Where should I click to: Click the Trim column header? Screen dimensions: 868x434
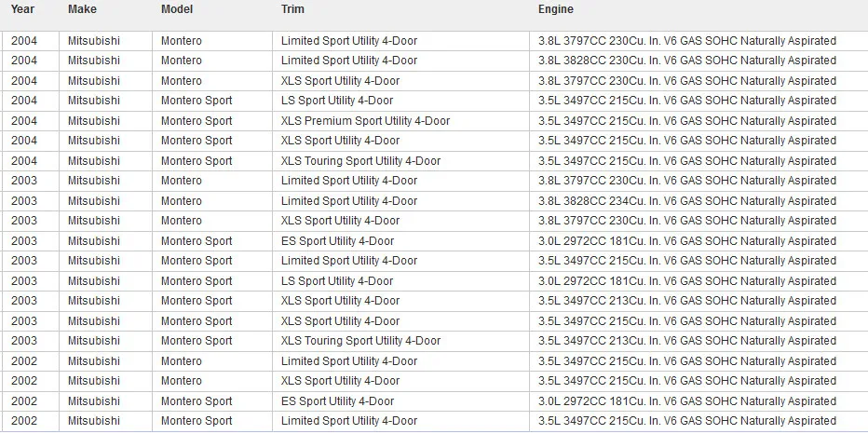coord(292,9)
